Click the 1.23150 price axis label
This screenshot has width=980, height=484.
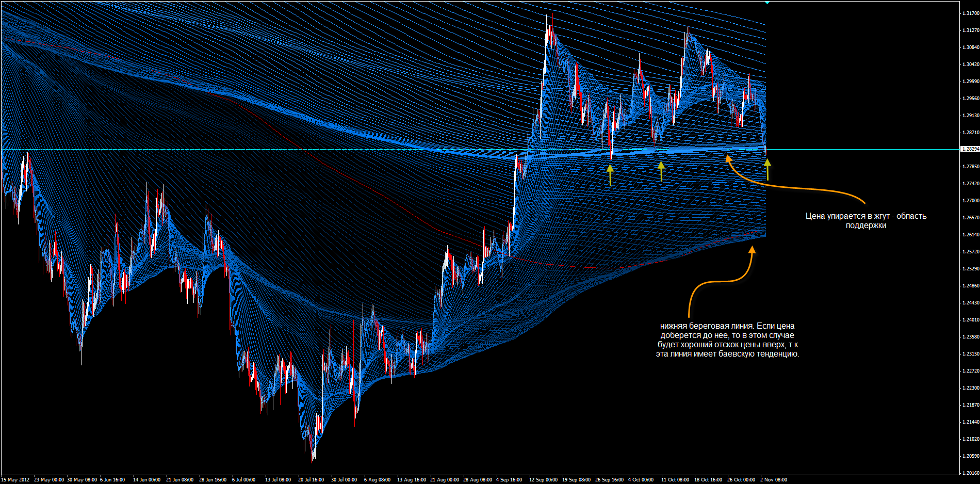(971, 354)
